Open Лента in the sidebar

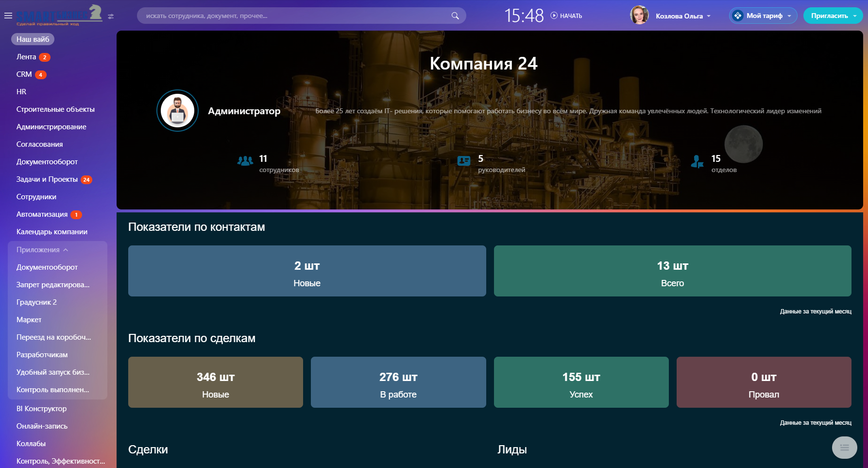26,57
